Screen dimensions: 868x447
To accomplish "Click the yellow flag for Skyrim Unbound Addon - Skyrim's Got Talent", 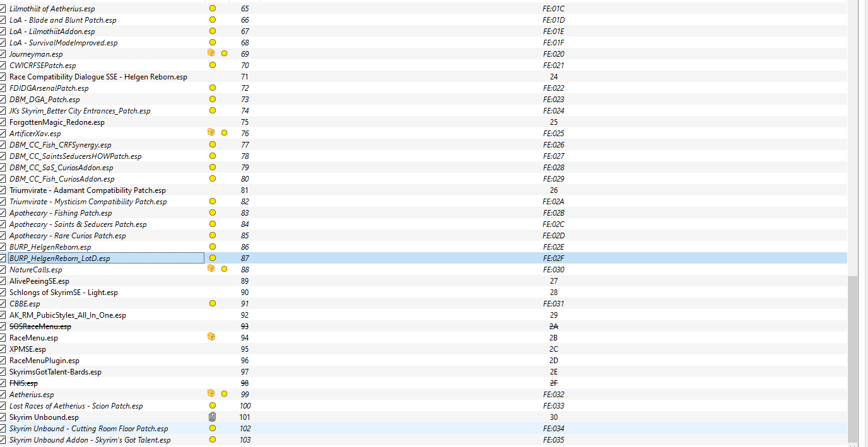I will [212, 439].
